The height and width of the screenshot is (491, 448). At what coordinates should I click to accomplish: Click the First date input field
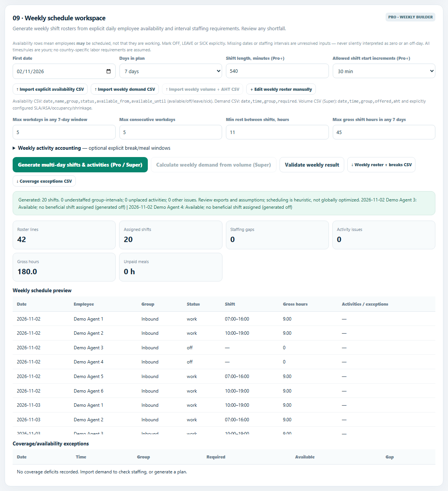[x=64, y=71]
